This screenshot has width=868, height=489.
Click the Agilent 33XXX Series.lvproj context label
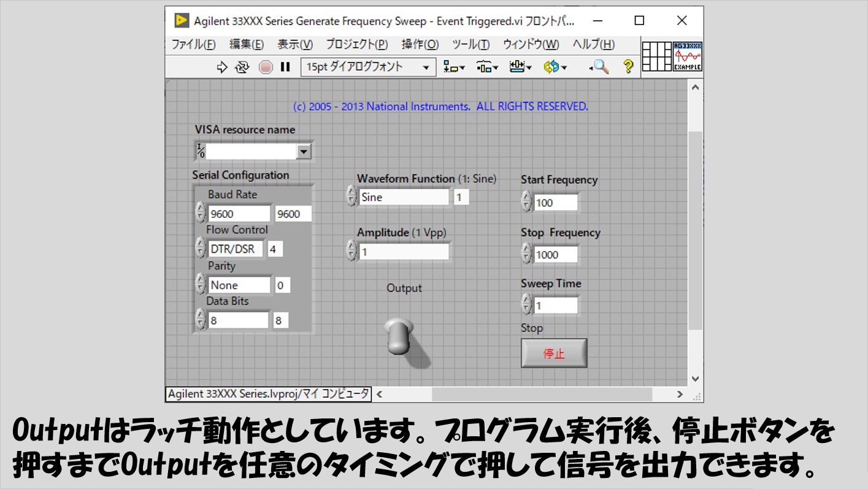tap(269, 394)
